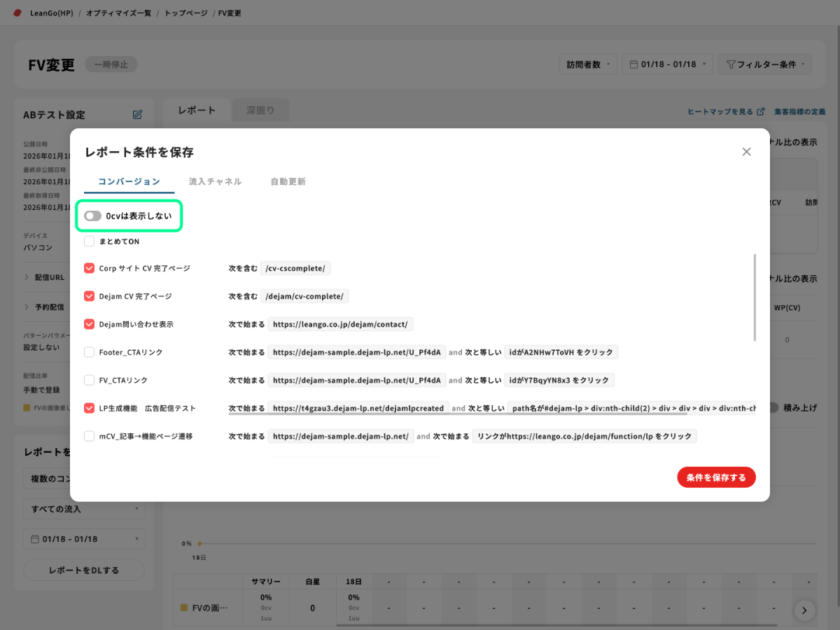Click the dialog vertical scrollbar
The height and width of the screenshot is (630, 840).
[x=755, y=297]
